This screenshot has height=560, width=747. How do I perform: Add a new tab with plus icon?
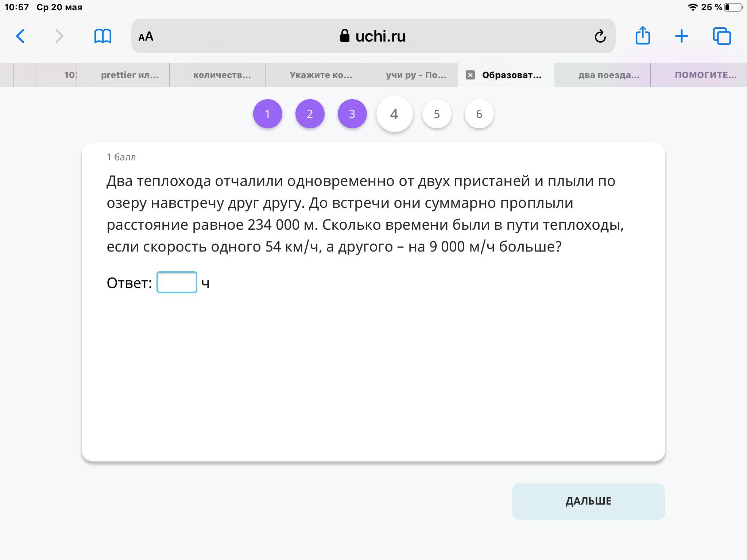pyautogui.click(x=681, y=36)
